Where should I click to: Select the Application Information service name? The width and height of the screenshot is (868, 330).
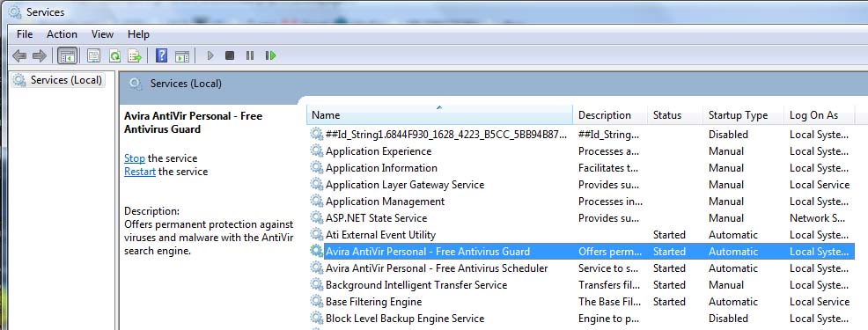coord(381,168)
